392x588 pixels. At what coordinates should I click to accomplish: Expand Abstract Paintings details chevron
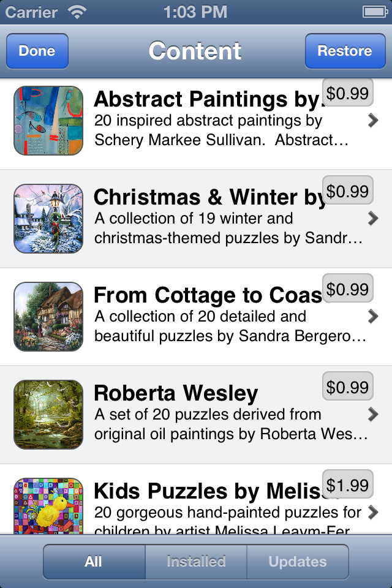tap(373, 121)
